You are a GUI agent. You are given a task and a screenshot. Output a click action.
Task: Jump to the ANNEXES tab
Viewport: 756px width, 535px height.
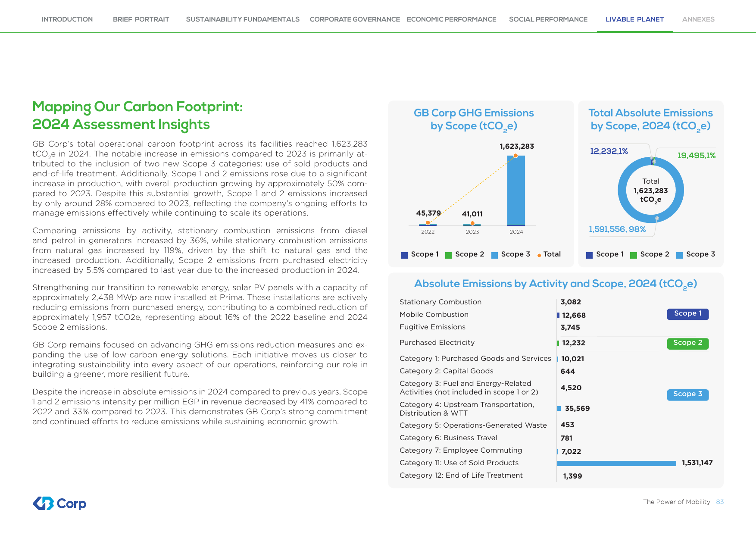click(698, 19)
